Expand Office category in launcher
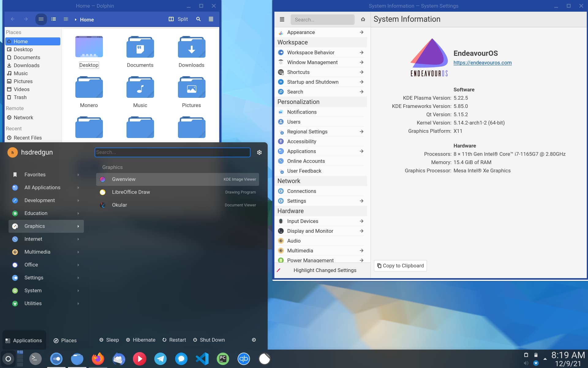 pos(46,265)
